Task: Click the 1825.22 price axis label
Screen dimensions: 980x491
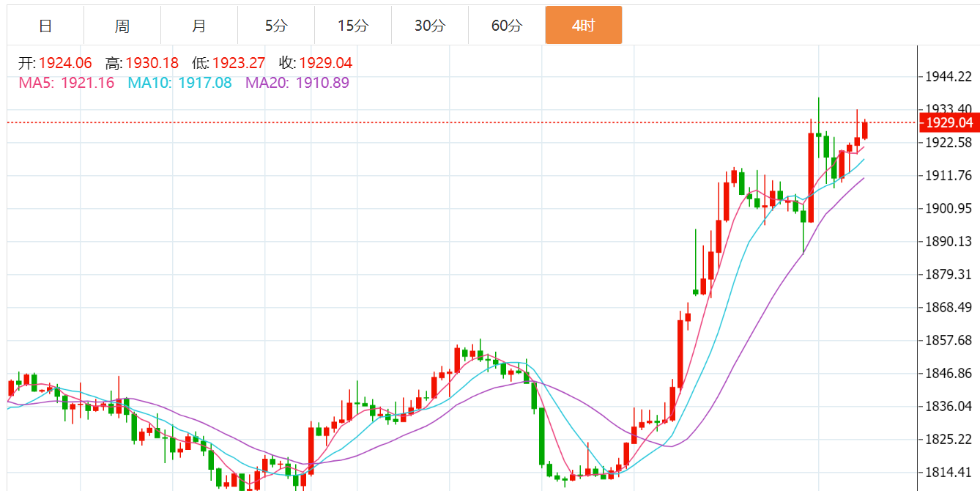Action: click(949, 439)
